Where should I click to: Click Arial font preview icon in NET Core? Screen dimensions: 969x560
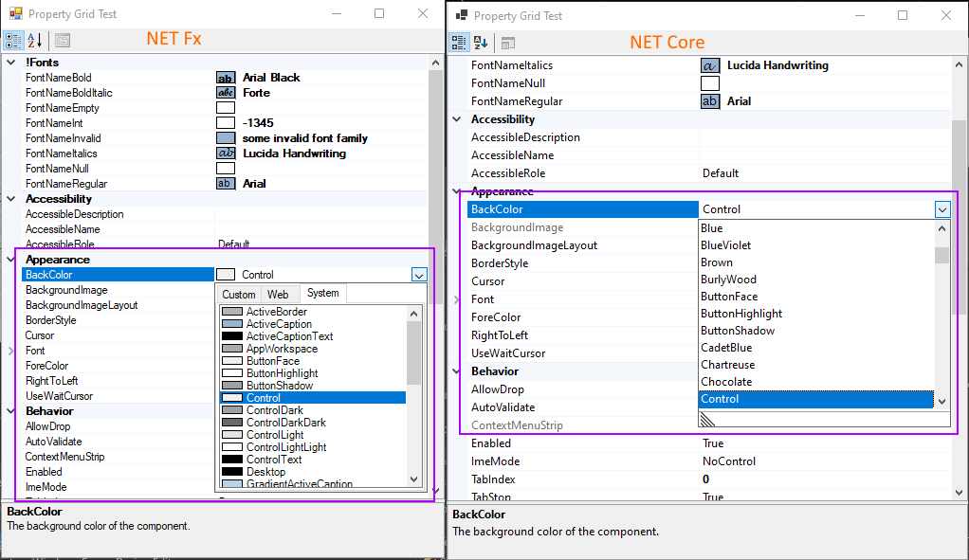click(x=710, y=101)
